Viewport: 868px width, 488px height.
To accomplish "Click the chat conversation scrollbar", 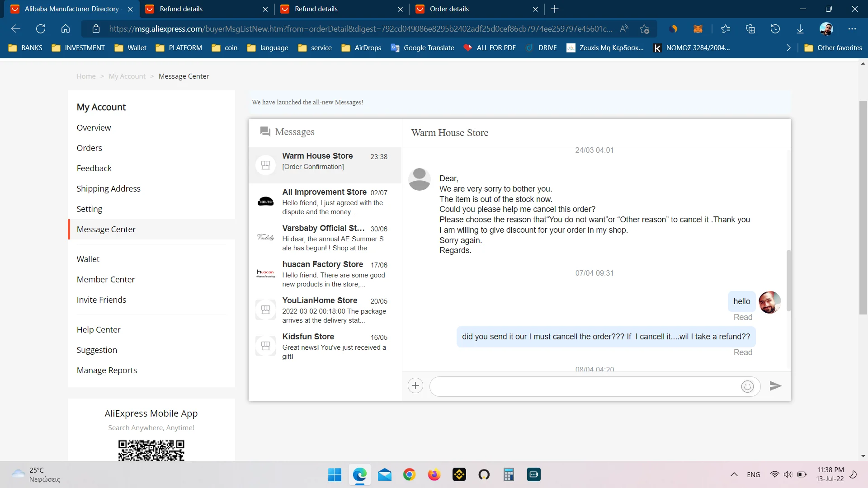I will 788,280.
